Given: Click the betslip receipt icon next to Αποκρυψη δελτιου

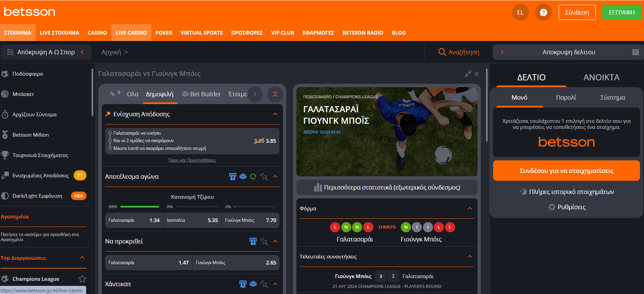Looking at the screenshot, I should pyautogui.click(x=636, y=52).
